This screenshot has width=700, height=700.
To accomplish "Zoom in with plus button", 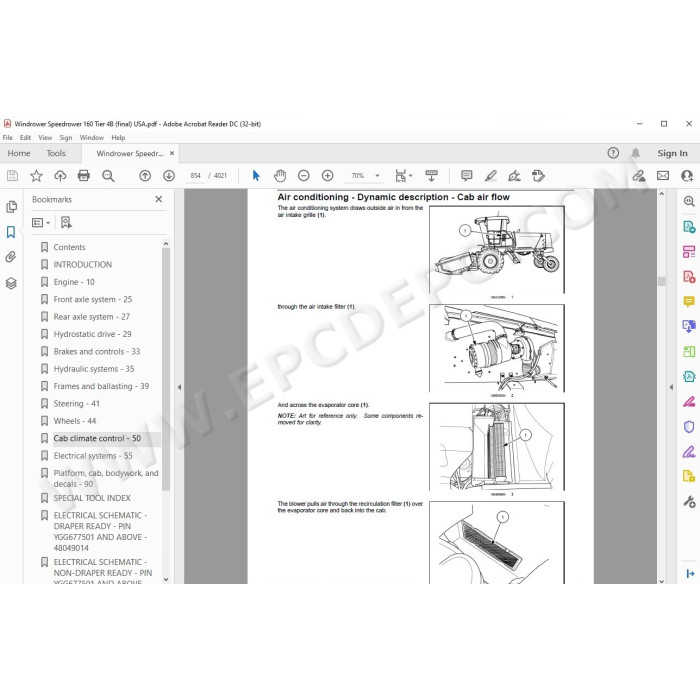I will click(x=328, y=176).
